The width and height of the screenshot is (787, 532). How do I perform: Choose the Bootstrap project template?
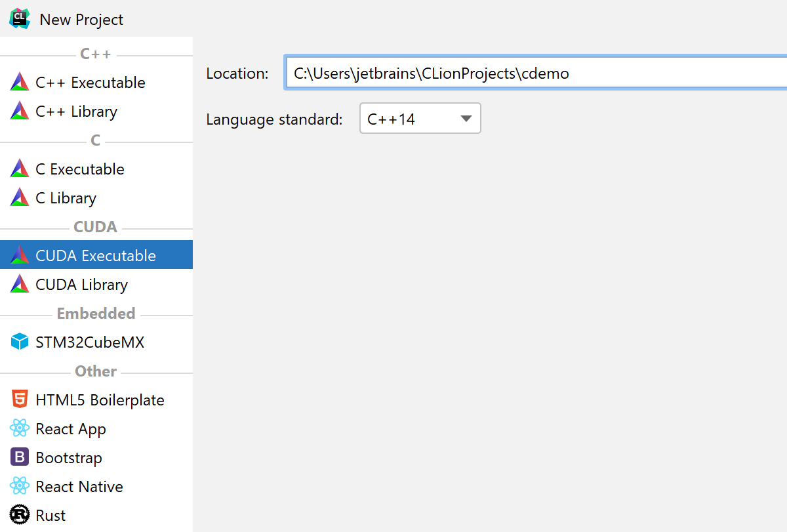(69, 457)
